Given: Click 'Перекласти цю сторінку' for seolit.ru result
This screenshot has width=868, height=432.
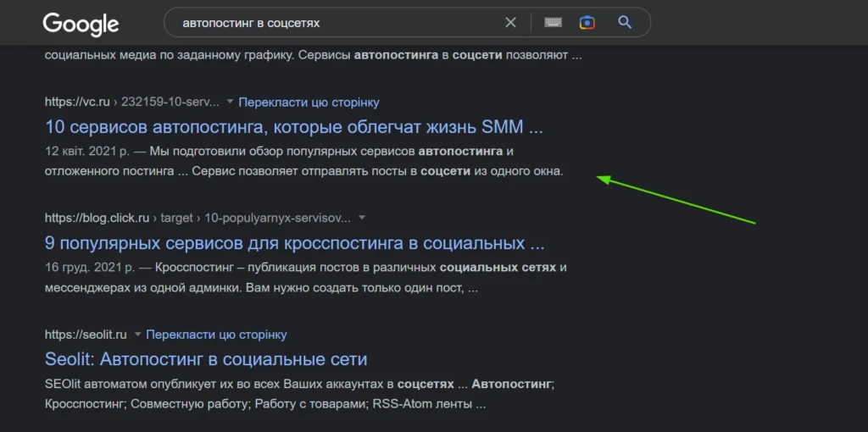Looking at the screenshot, I should (216, 335).
